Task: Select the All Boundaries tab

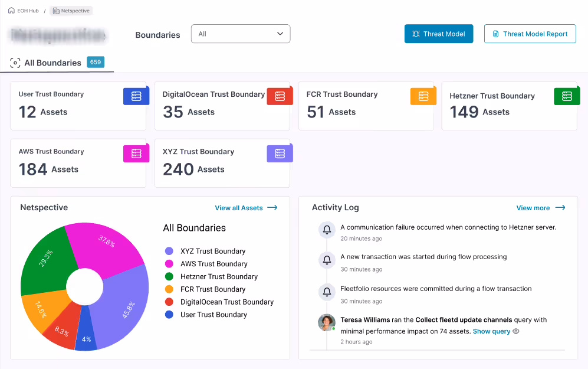Action: [x=52, y=63]
